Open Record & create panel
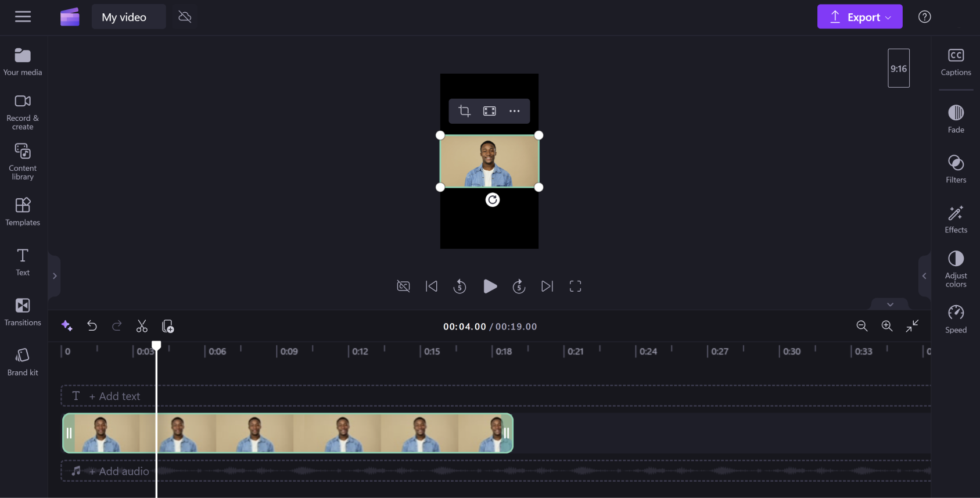 coord(23,112)
